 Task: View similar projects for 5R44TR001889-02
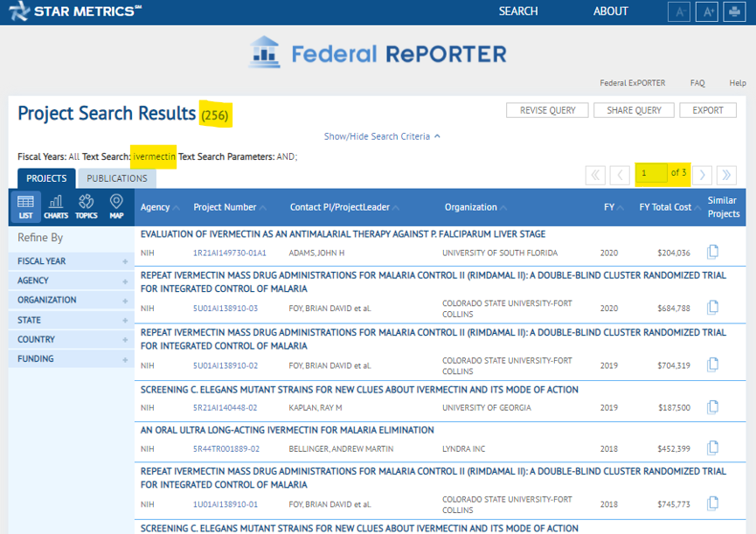712,448
